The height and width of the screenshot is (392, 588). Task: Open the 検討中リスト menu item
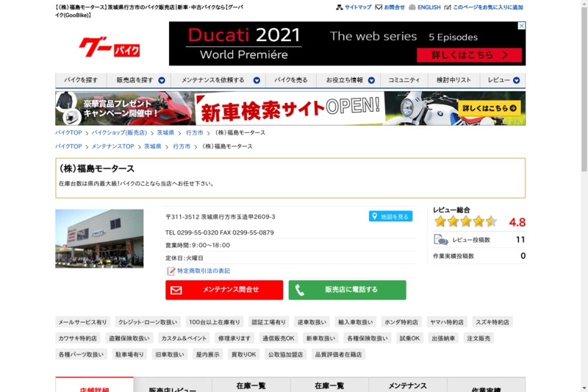(x=453, y=80)
